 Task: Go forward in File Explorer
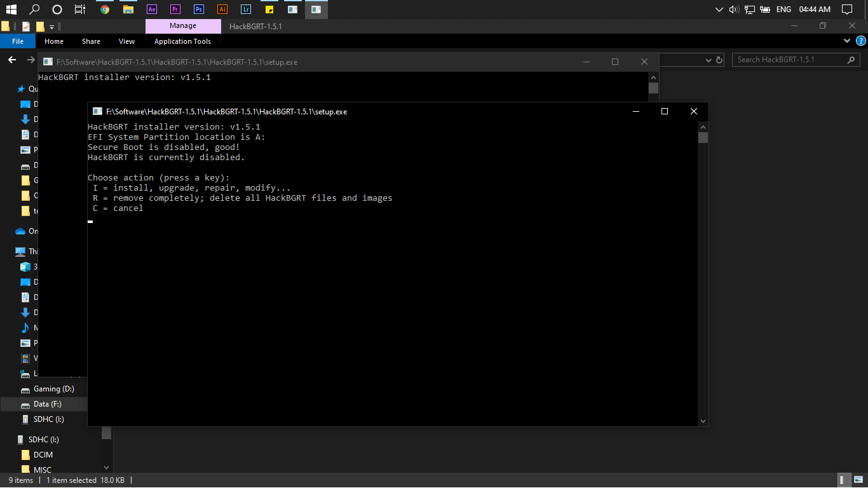point(31,60)
